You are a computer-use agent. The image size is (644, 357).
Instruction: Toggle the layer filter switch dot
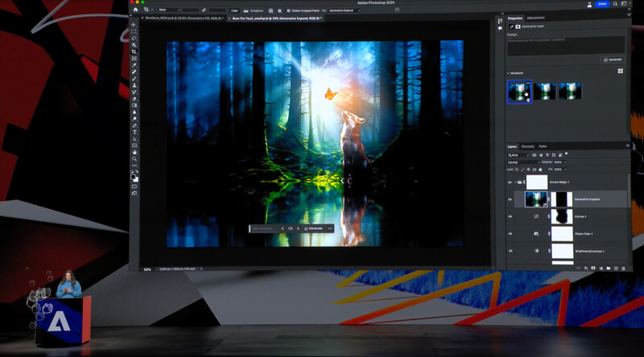pyautogui.click(x=567, y=154)
